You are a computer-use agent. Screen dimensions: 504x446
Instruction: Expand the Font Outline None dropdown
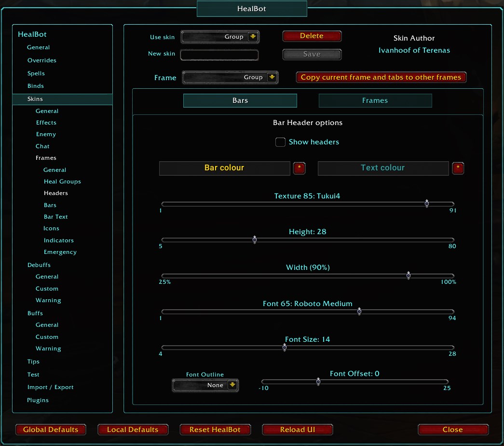click(x=205, y=385)
